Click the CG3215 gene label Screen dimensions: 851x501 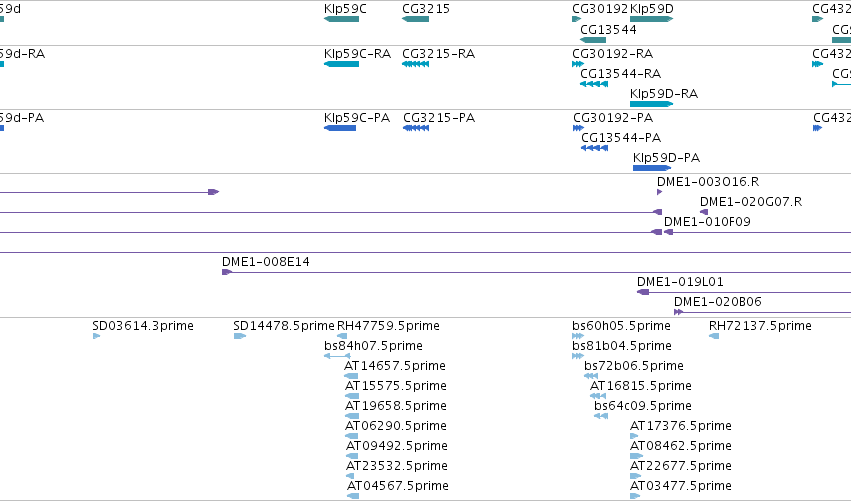tap(426, 9)
